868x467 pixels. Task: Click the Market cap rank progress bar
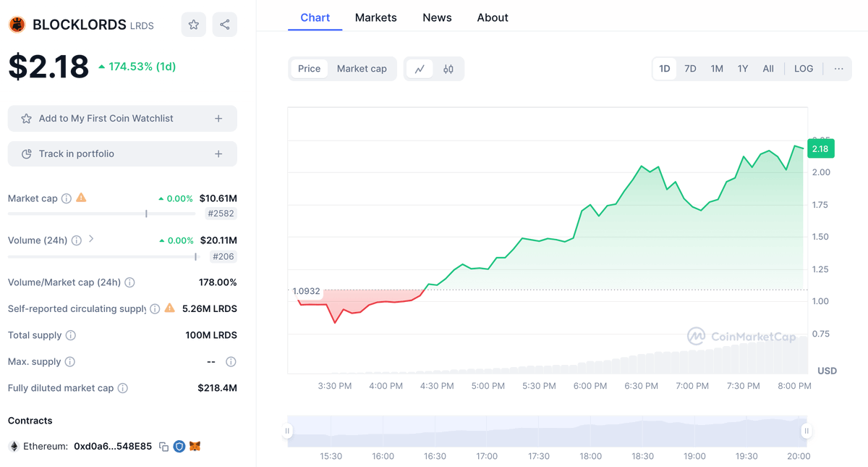pyautogui.click(x=102, y=214)
